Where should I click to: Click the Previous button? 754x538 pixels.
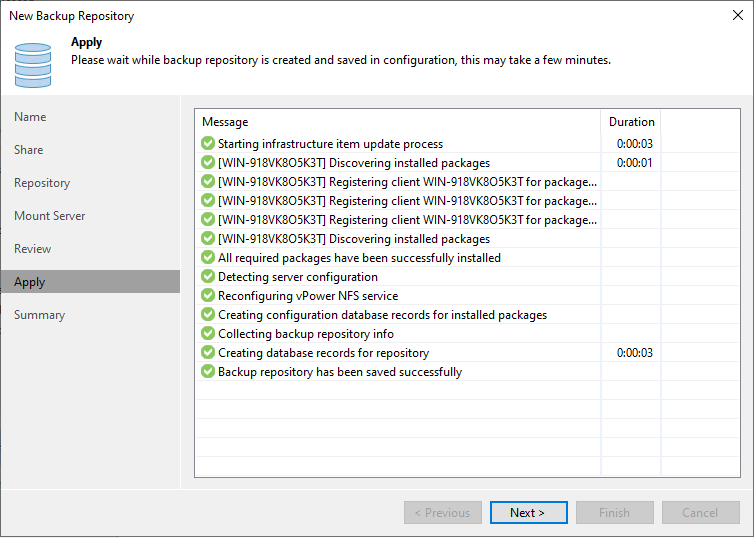coord(442,513)
